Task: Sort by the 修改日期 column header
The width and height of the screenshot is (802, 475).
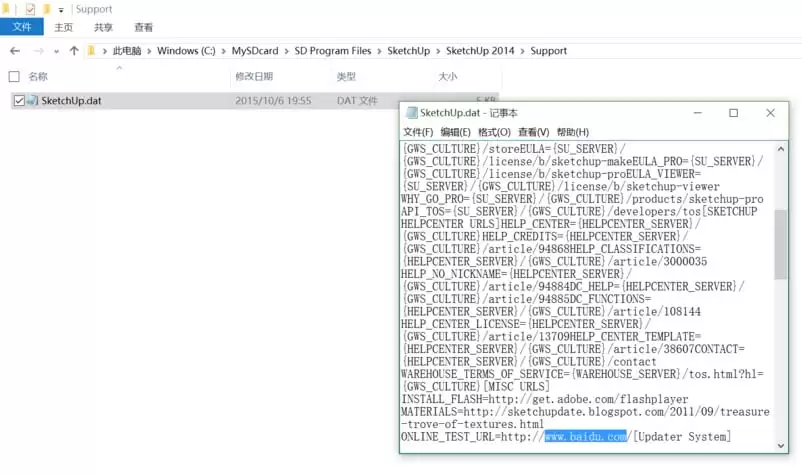Action: point(254,77)
